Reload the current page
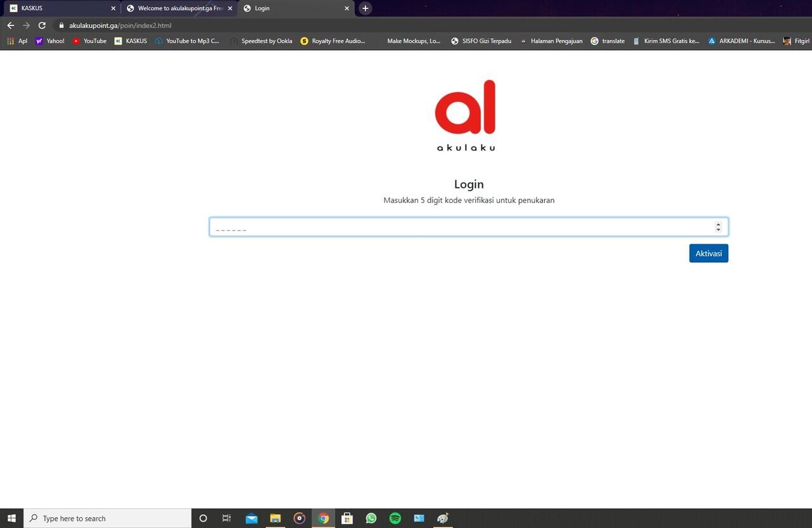 [42, 25]
